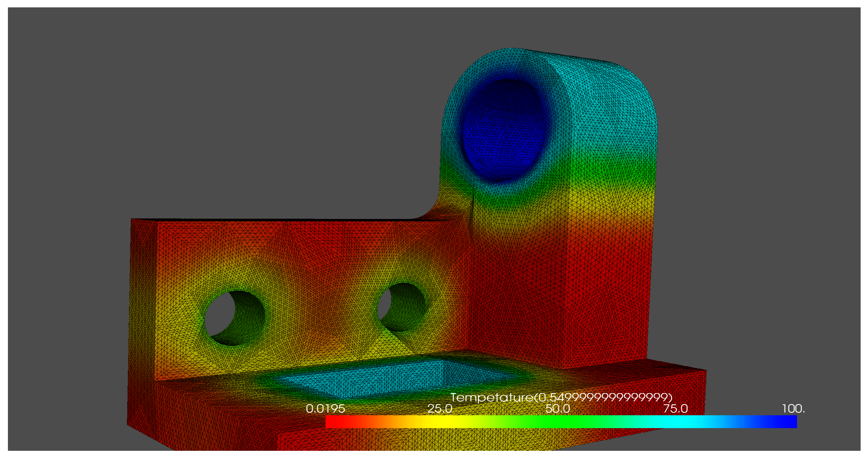Click the 50.0 legend tick label

point(557,409)
